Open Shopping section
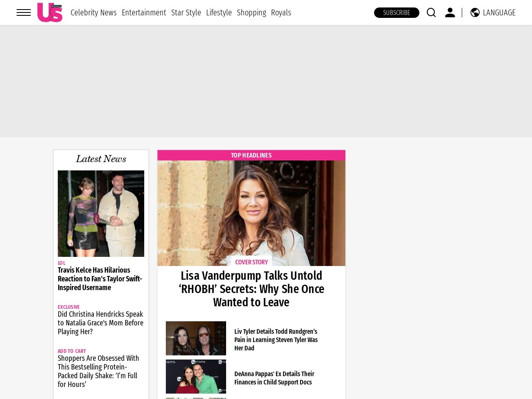The width and height of the screenshot is (532, 399). [251, 12]
